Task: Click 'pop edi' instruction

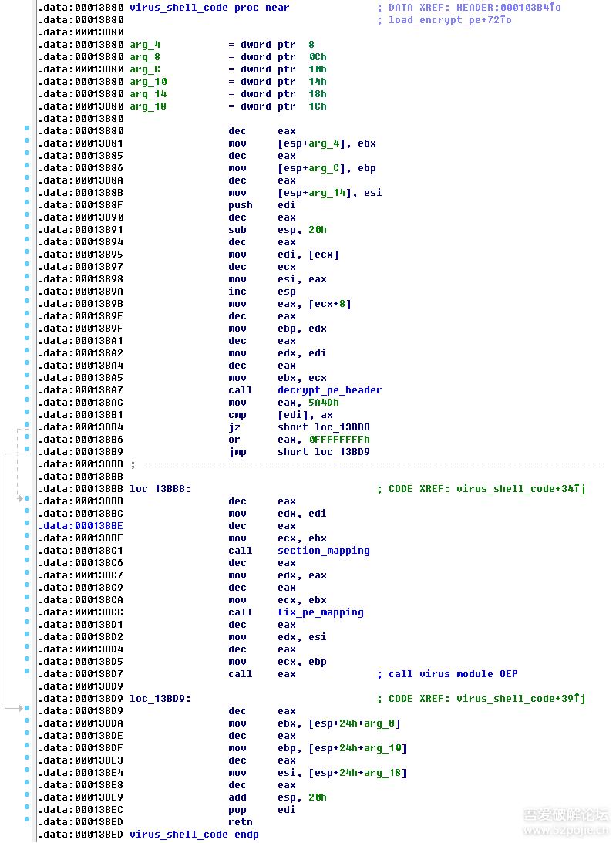Action: tap(262, 810)
